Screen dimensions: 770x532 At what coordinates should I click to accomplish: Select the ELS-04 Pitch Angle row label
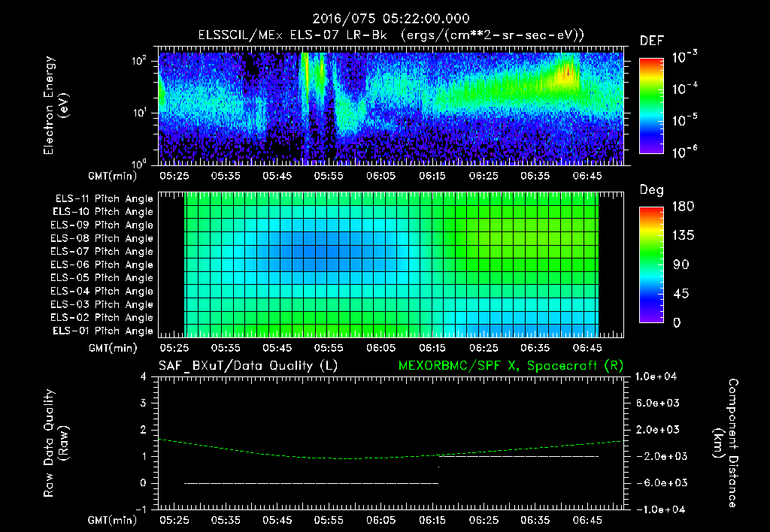click(102, 291)
